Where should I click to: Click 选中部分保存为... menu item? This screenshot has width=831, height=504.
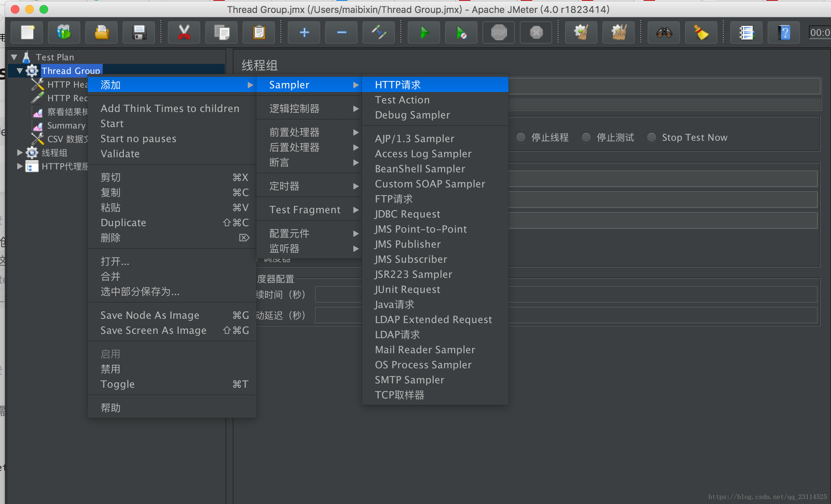(172, 291)
